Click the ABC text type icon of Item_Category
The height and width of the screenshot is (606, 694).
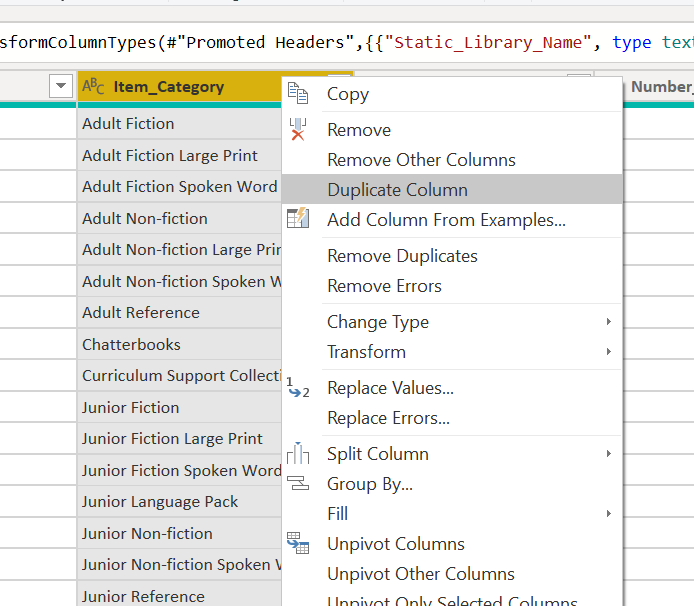point(93,86)
